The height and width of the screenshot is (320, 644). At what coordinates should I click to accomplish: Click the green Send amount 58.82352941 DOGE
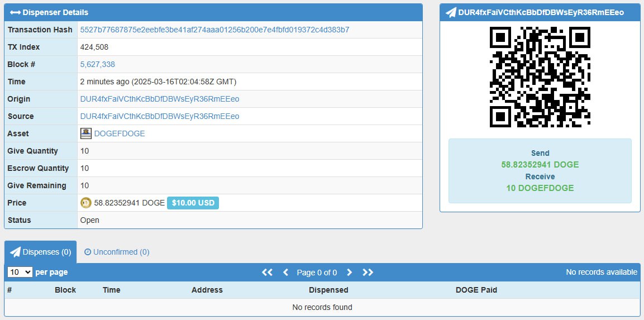tap(540, 165)
